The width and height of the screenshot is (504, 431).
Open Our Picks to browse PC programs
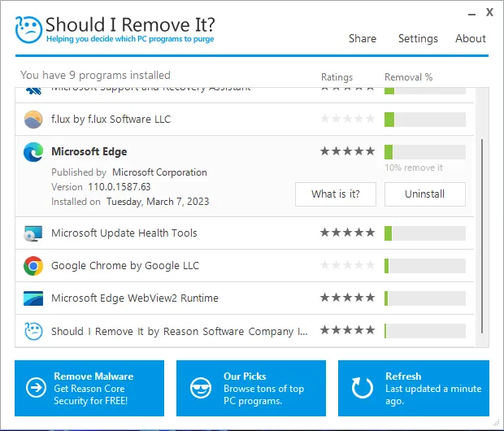[x=251, y=388]
